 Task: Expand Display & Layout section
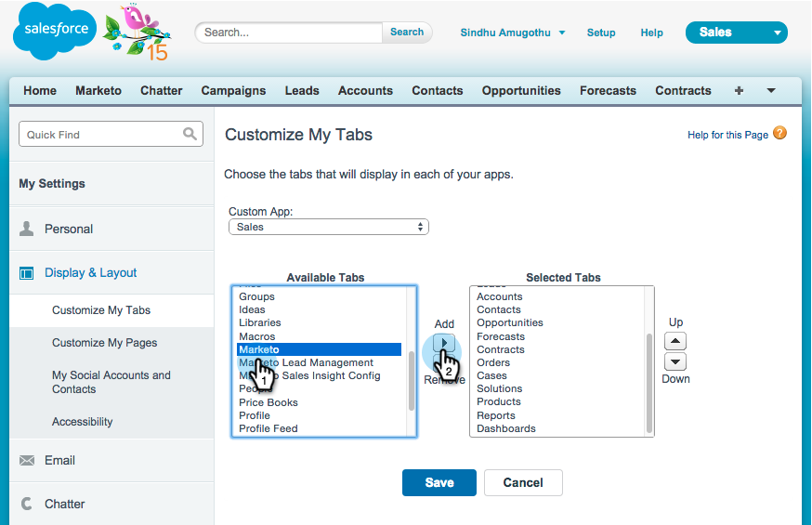(111, 273)
